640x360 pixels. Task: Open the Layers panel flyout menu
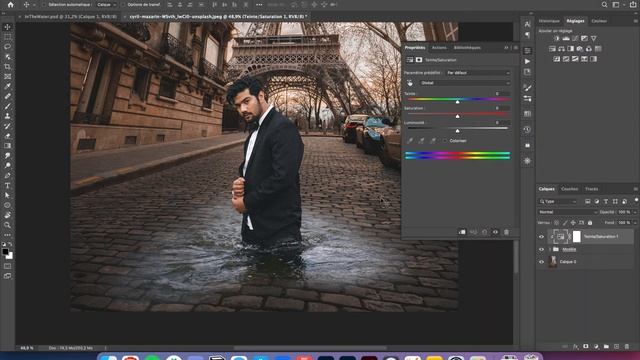point(636,189)
